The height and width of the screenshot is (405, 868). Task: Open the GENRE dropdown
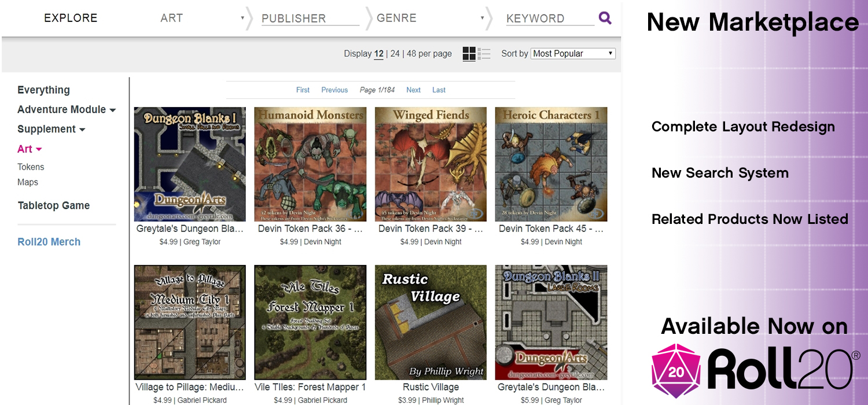tap(430, 18)
